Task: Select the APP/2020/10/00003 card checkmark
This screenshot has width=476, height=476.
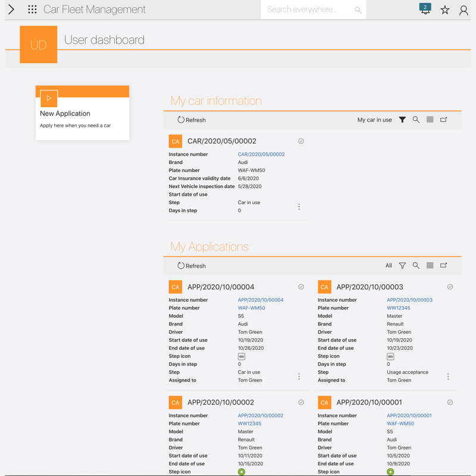Action: tap(450, 287)
